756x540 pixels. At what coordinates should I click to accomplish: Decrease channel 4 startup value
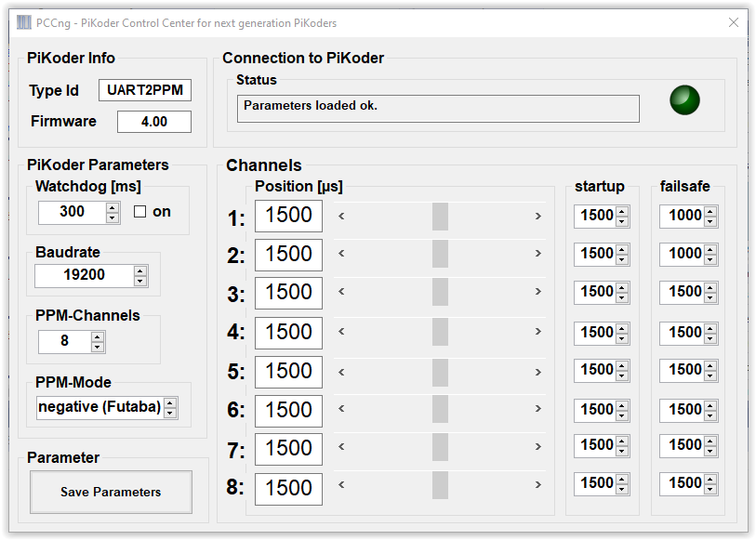623,336
